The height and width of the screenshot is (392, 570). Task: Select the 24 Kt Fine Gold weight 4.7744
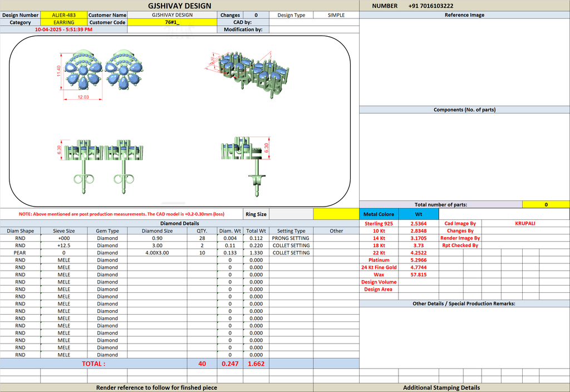[419, 267]
